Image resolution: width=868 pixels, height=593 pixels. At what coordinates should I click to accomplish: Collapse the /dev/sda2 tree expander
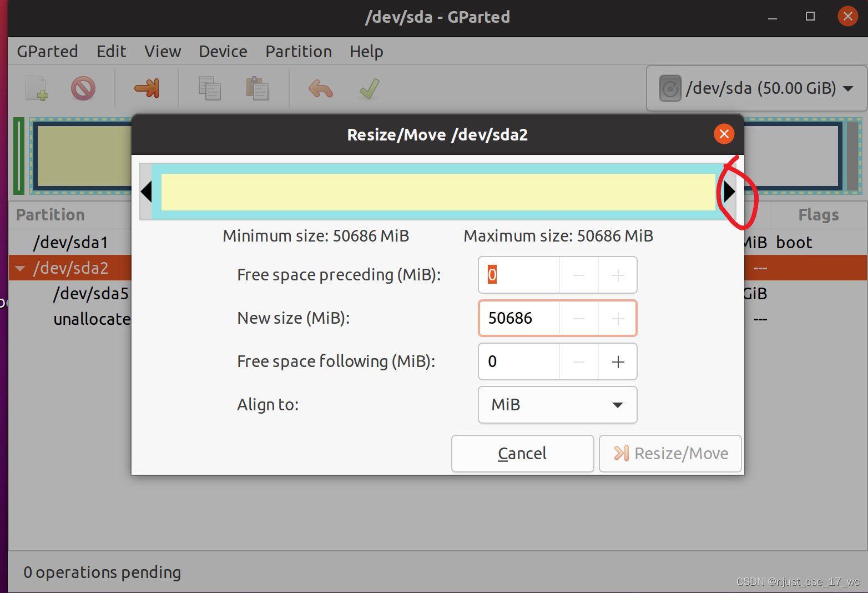21,268
